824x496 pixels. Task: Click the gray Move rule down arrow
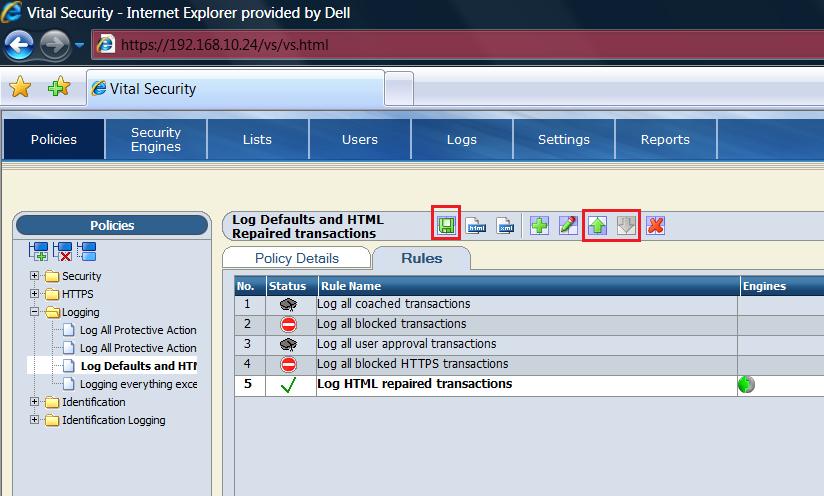click(x=626, y=225)
